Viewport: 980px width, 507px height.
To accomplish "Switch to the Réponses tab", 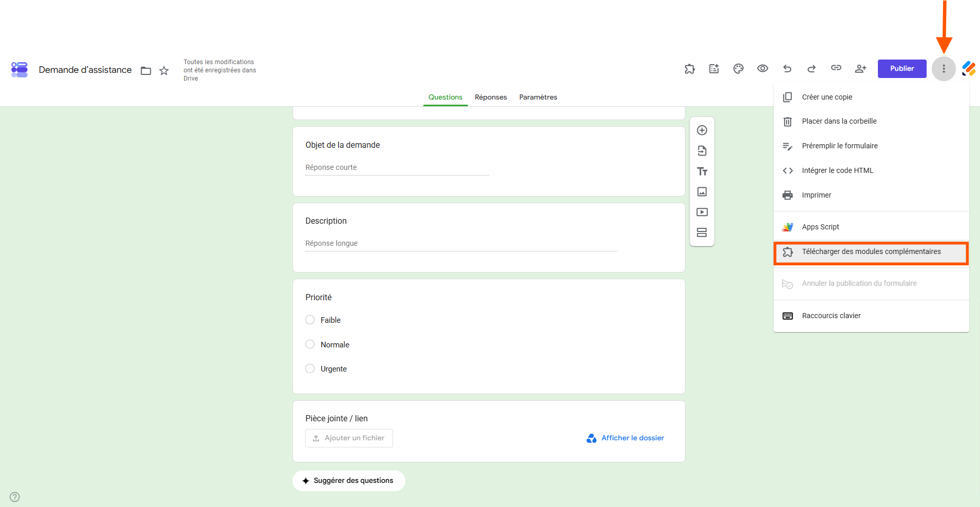I will 491,97.
